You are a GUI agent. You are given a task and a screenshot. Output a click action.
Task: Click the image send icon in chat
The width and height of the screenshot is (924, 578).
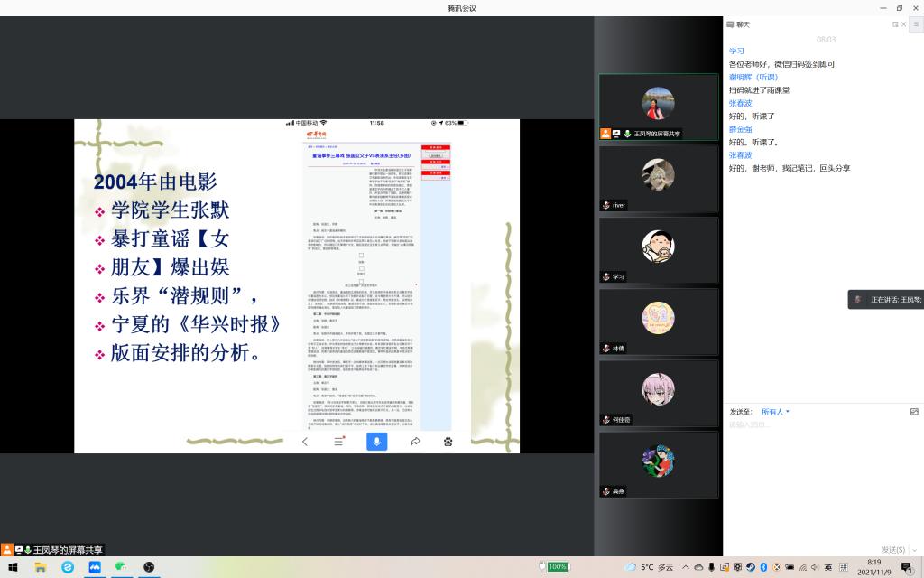(x=915, y=411)
